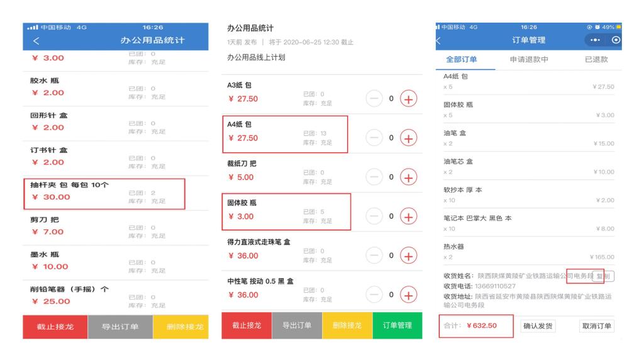Open the 申请退款中 tab
The width and height of the screenshot is (644, 362).
(528, 59)
